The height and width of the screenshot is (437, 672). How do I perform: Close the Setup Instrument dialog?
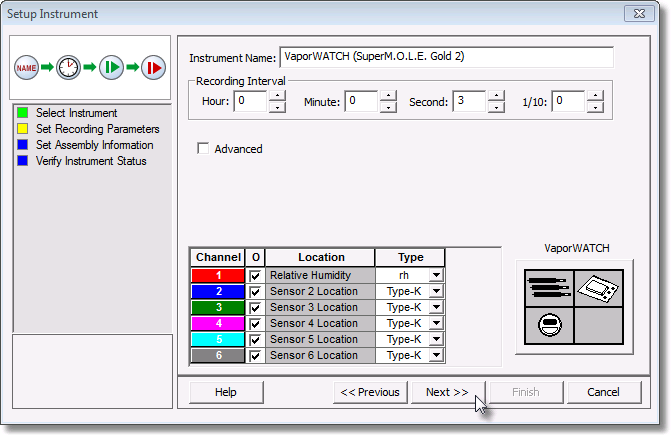[x=639, y=14]
